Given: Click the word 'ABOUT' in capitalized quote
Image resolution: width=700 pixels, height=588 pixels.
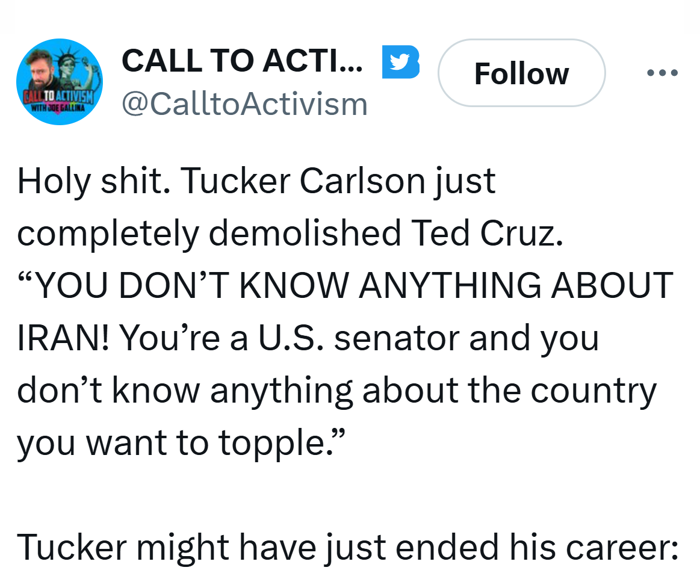Looking at the screenshot, I should 612,285.
